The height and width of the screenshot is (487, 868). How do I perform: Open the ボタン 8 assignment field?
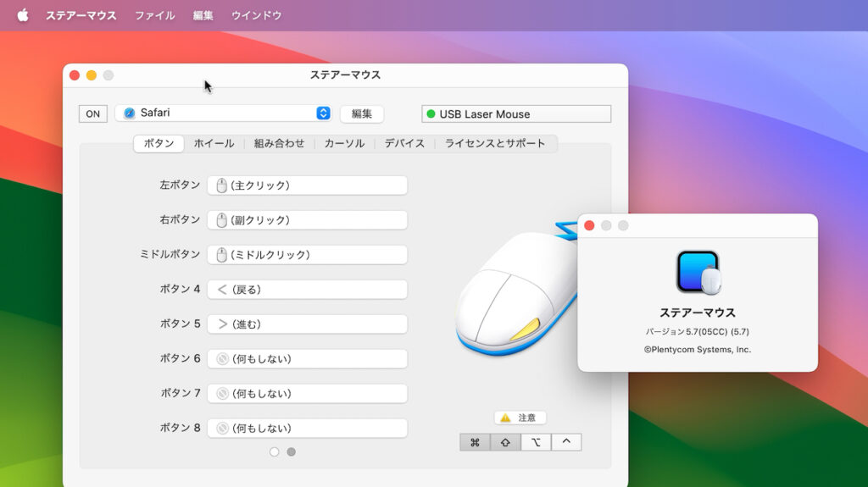pos(307,429)
